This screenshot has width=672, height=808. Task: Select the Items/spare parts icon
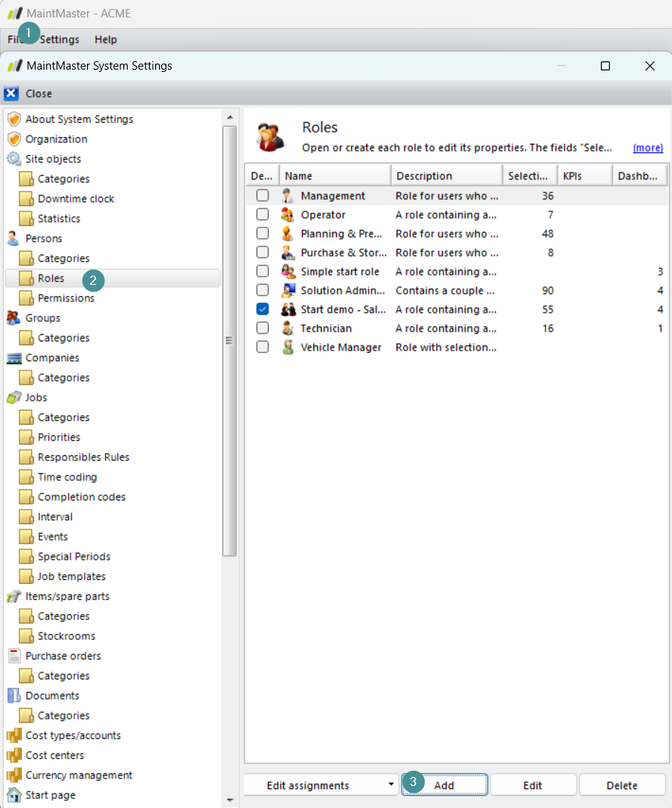(x=14, y=596)
